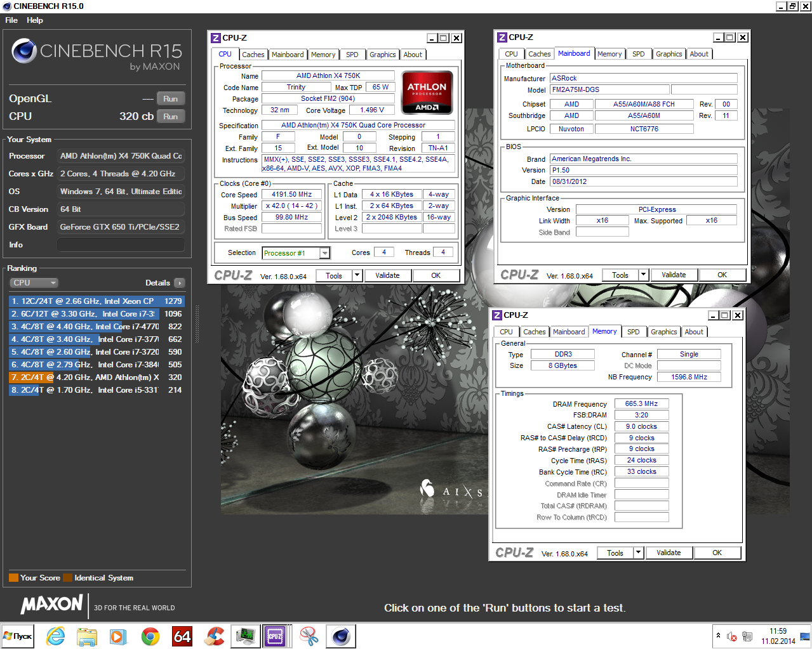812x649 pixels.
Task: Click Validate in CPU-Z Mainboard window
Action: [674, 275]
